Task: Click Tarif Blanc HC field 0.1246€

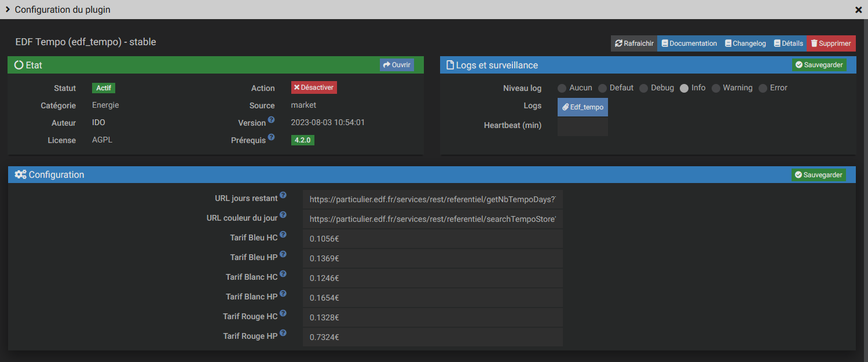Action: pos(433,278)
